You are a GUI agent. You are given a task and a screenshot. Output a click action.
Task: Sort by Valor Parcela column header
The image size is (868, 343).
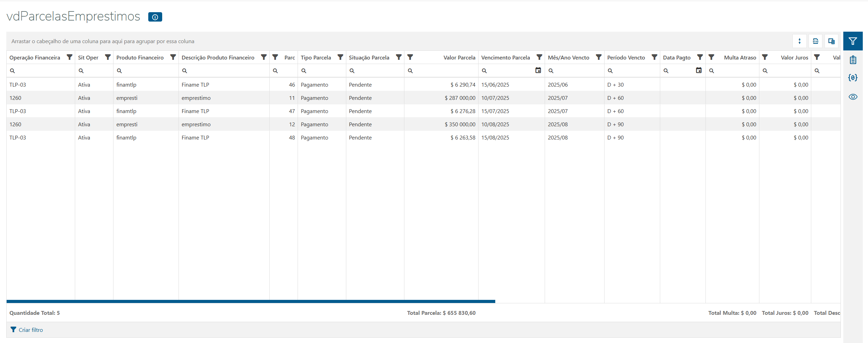(459, 58)
